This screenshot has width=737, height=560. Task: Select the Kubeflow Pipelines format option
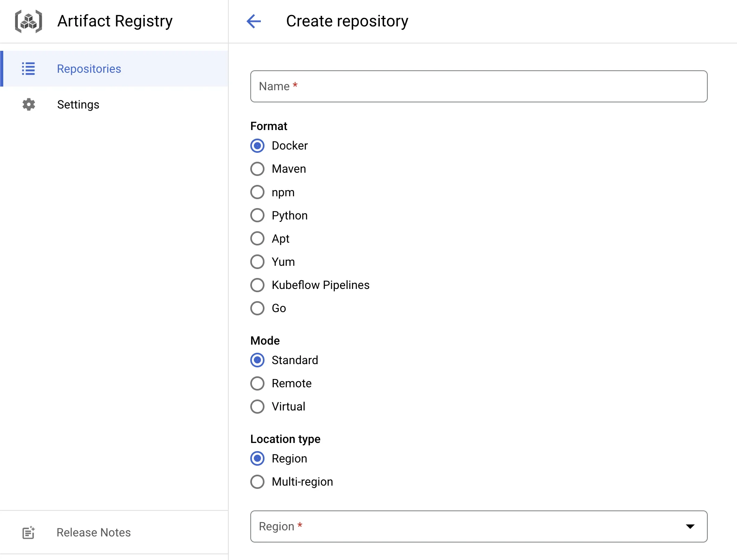[258, 285]
